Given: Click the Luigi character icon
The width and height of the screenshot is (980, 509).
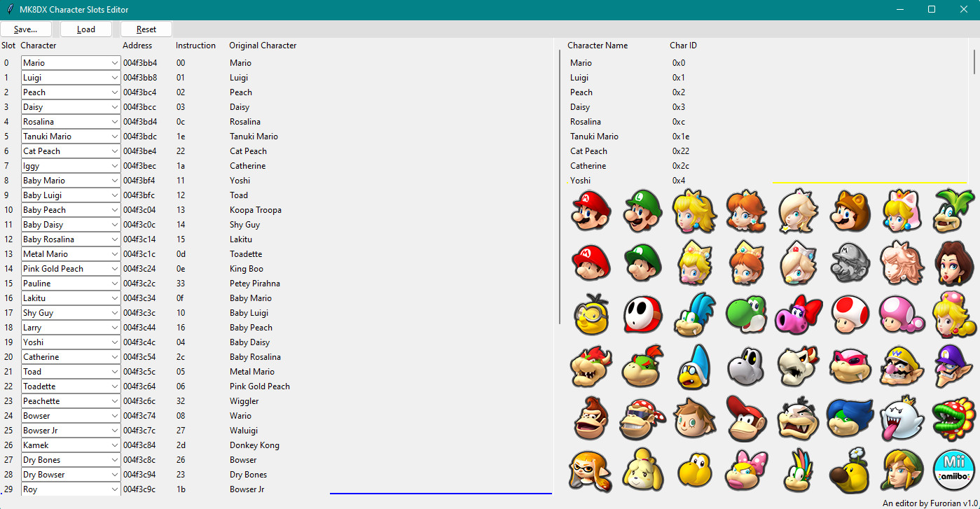Looking at the screenshot, I should click(642, 210).
